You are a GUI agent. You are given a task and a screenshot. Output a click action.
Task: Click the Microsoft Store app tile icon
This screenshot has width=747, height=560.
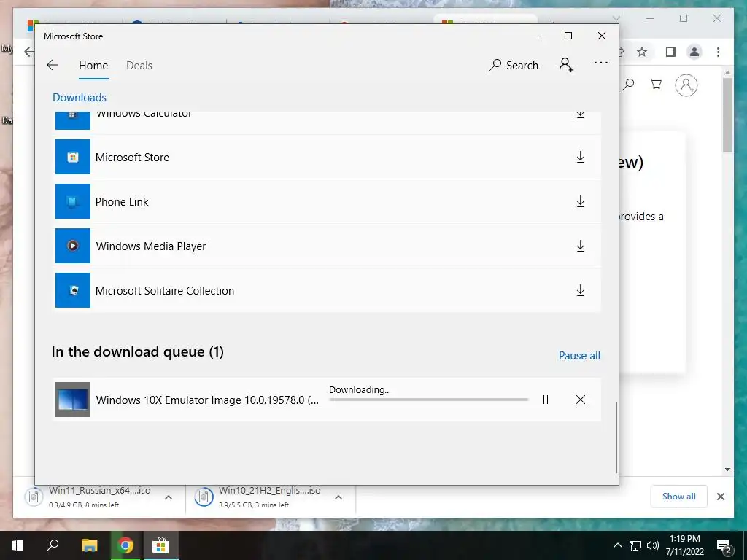(73, 157)
